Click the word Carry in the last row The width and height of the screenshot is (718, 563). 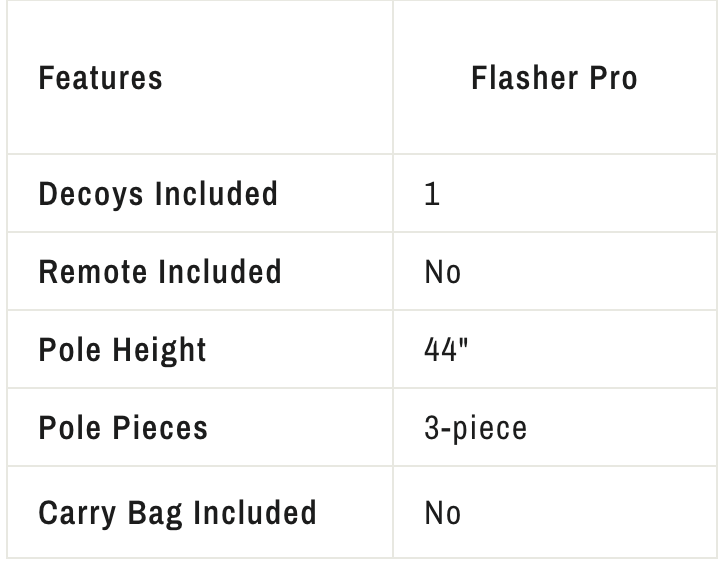tap(77, 514)
